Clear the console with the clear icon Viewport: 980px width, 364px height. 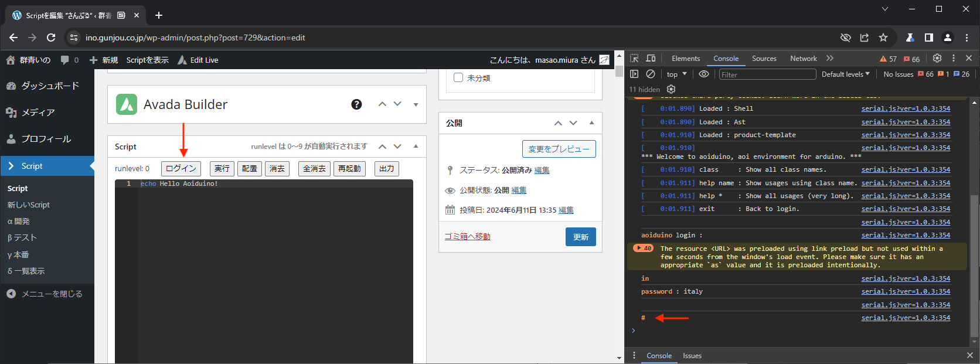tap(651, 74)
